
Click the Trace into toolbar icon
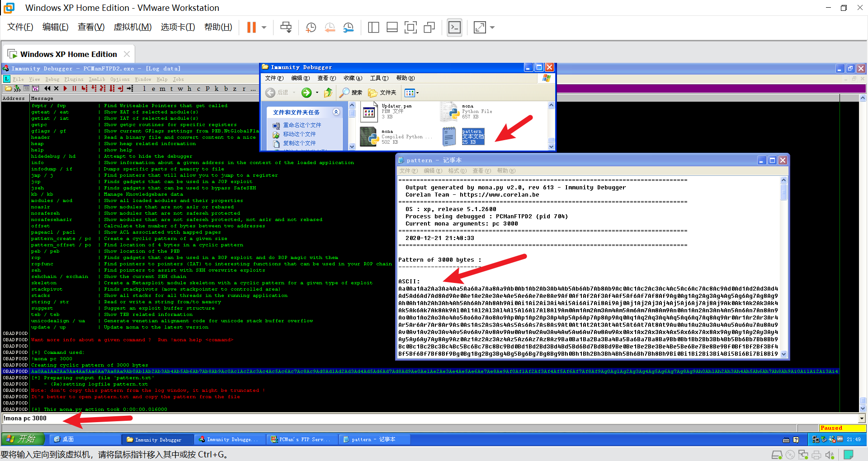tap(103, 89)
